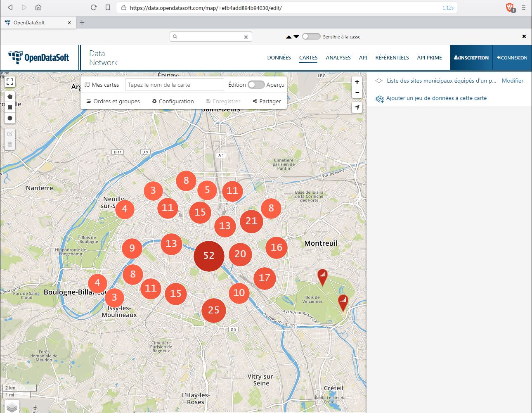Viewport: 532px width, 413px height.
Task: Open Ordres et groupes menu
Action: [113, 101]
